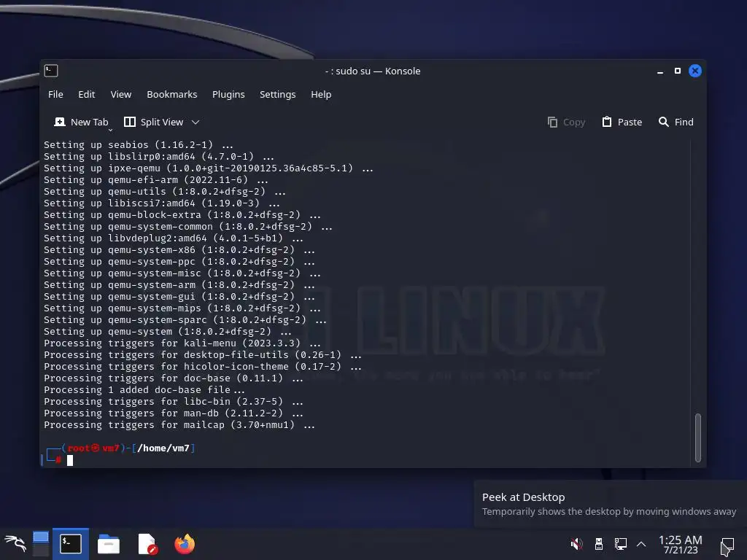Expand hidden system tray icons
This screenshot has height=560, width=747.
(641, 544)
